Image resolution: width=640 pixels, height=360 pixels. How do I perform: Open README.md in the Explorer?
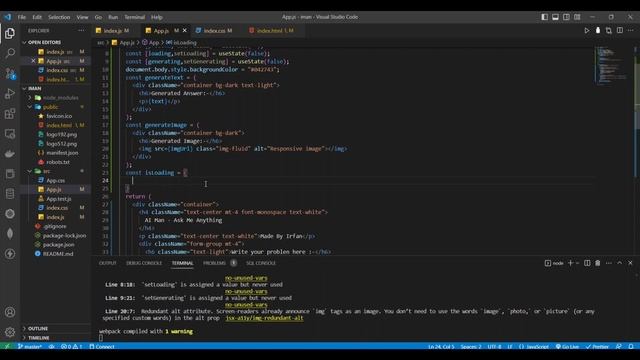[x=57, y=253]
